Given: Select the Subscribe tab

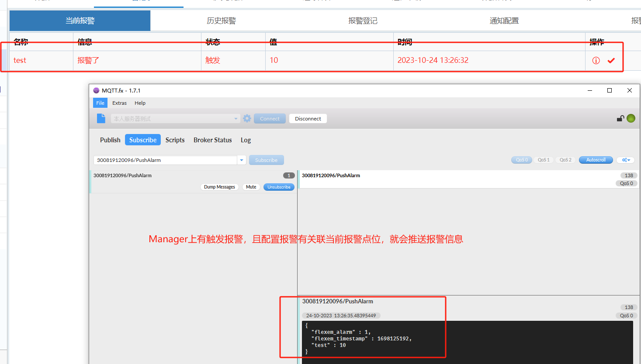Looking at the screenshot, I should [x=143, y=140].
